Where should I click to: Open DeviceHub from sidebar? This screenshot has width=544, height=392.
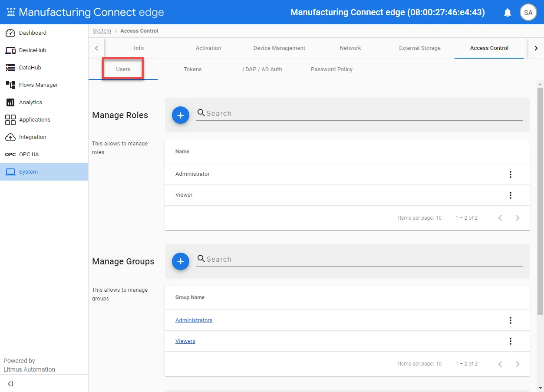pyautogui.click(x=44, y=50)
